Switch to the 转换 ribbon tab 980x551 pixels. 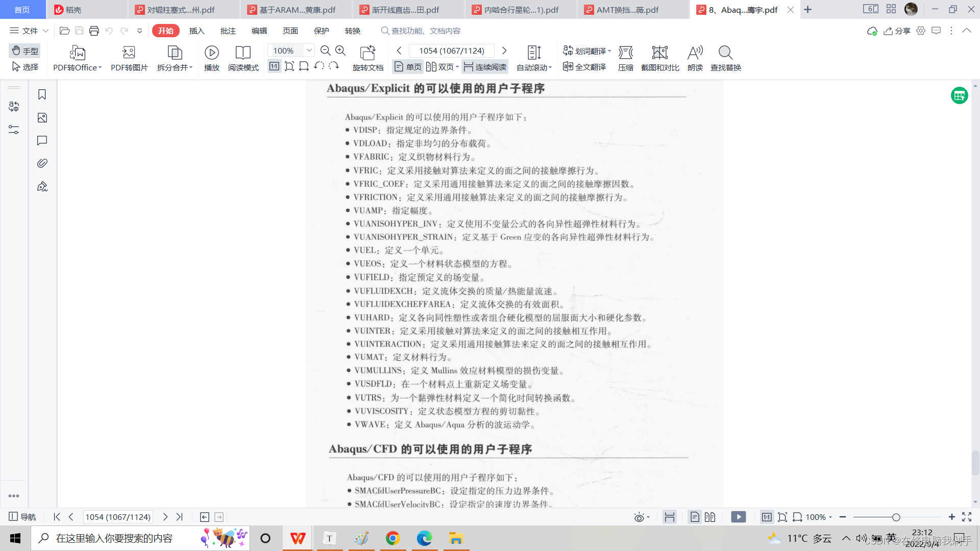point(352,31)
